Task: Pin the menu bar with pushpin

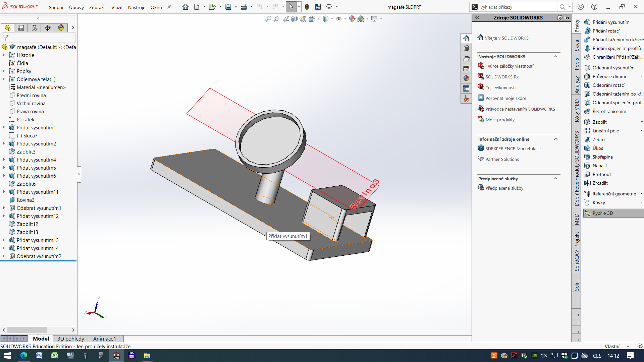Action: coord(169,7)
